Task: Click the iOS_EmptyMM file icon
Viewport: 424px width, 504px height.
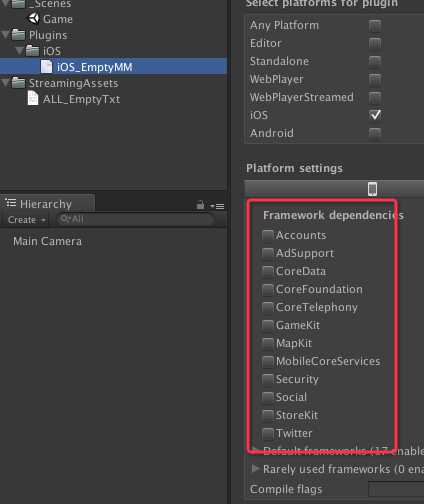Action: pos(46,67)
